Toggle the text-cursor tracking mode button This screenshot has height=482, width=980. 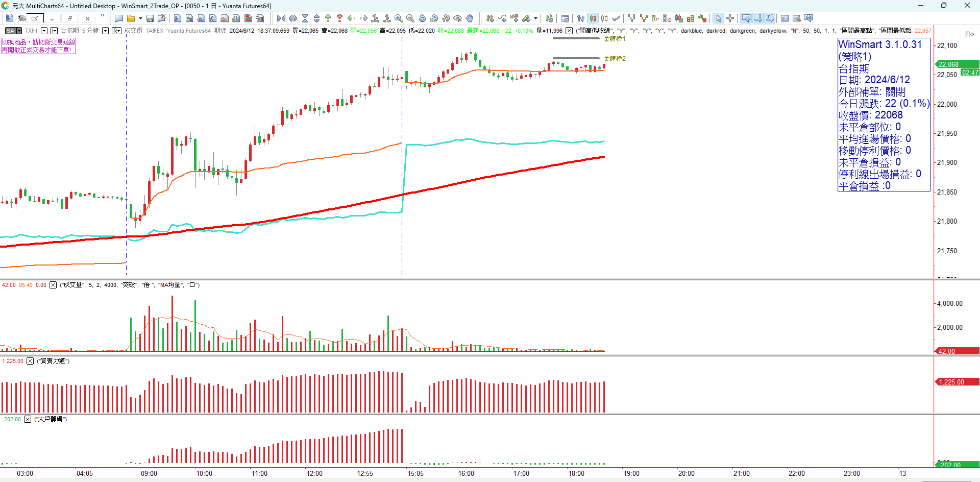point(770,18)
